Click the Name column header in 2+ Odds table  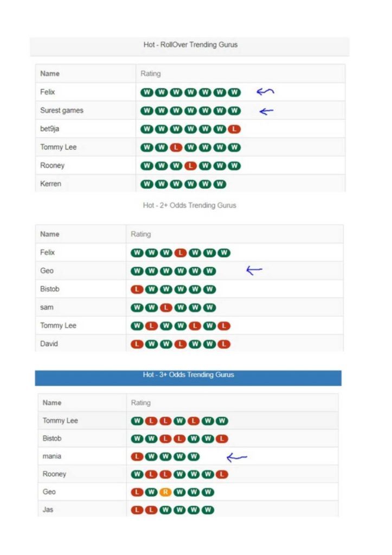(50, 234)
